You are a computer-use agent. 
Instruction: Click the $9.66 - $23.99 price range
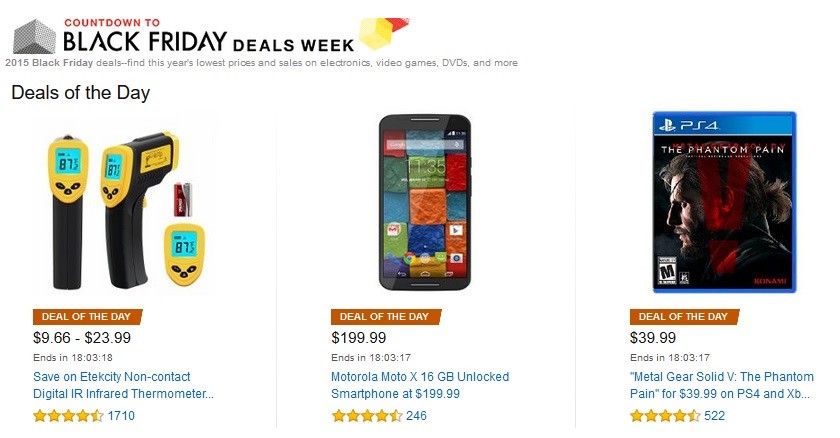[x=82, y=338]
